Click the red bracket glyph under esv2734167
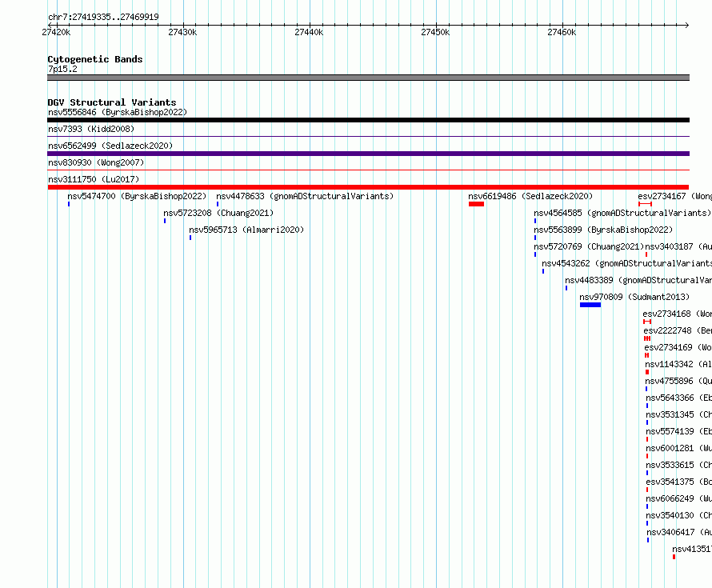Viewport: 712px width, 588px height. [646, 204]
